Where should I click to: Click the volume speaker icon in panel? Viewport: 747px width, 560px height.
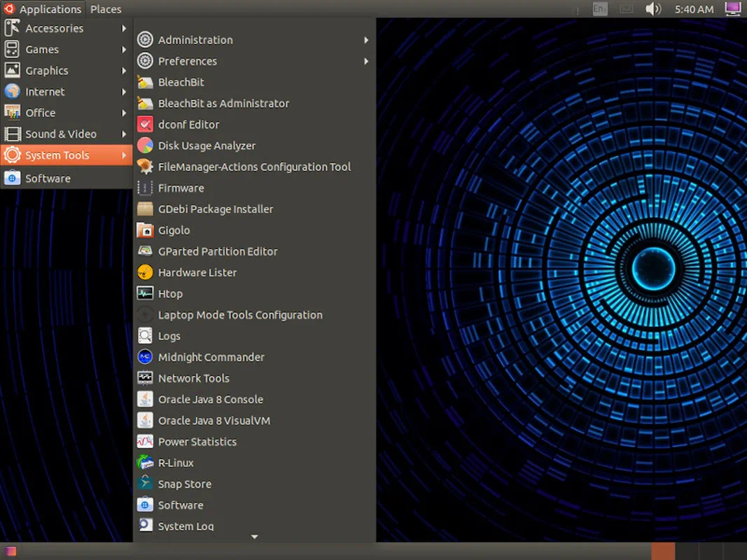pos(652,9)
